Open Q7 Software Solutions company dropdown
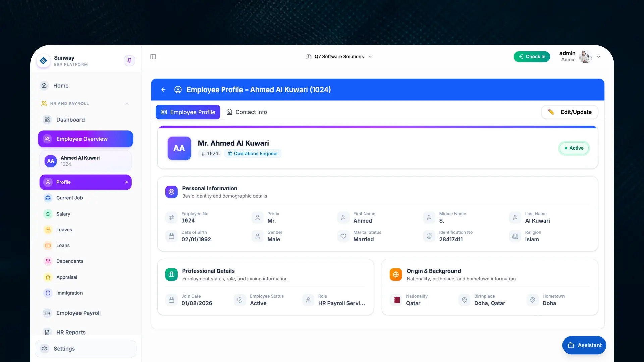Screen dimensions: 644x362 click(x=339, y=57)
